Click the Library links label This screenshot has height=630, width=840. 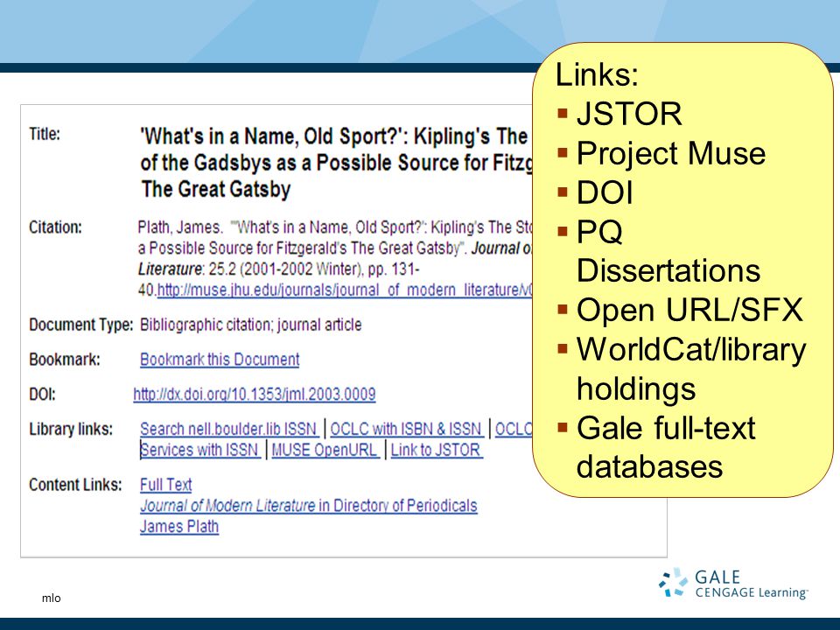pyautogui.click(x=71, y=429)
